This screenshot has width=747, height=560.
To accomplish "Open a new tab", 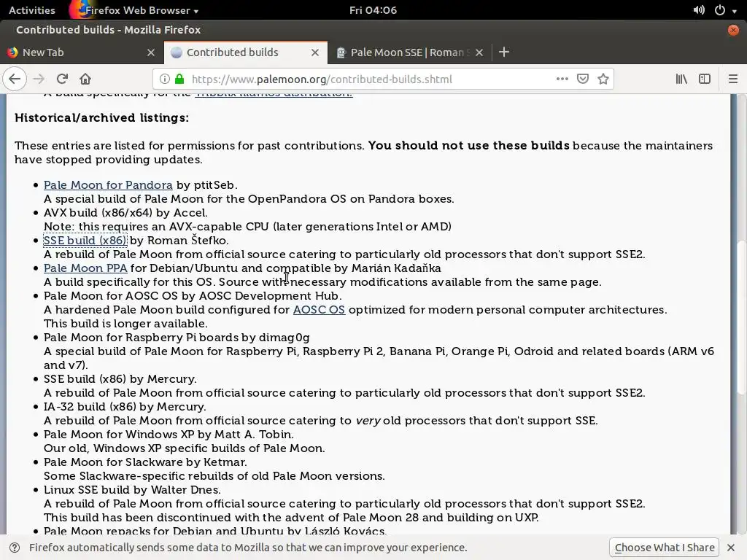I will click(x=504, y=52).
